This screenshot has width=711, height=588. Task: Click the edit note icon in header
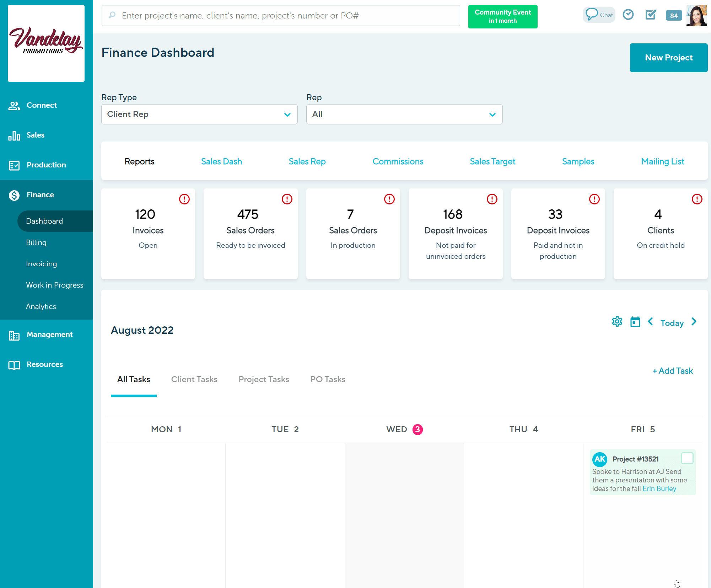click(651, 15)
